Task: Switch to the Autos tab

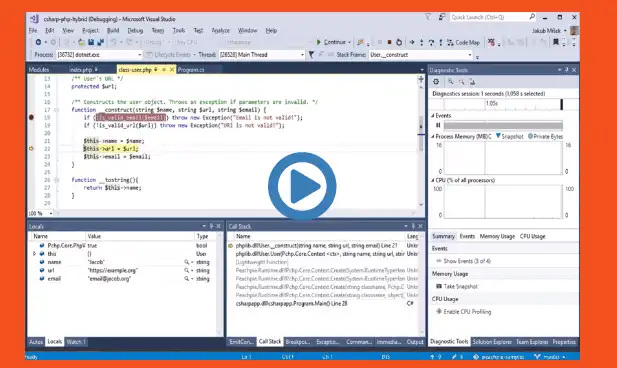Action: (x=36, y=342)
